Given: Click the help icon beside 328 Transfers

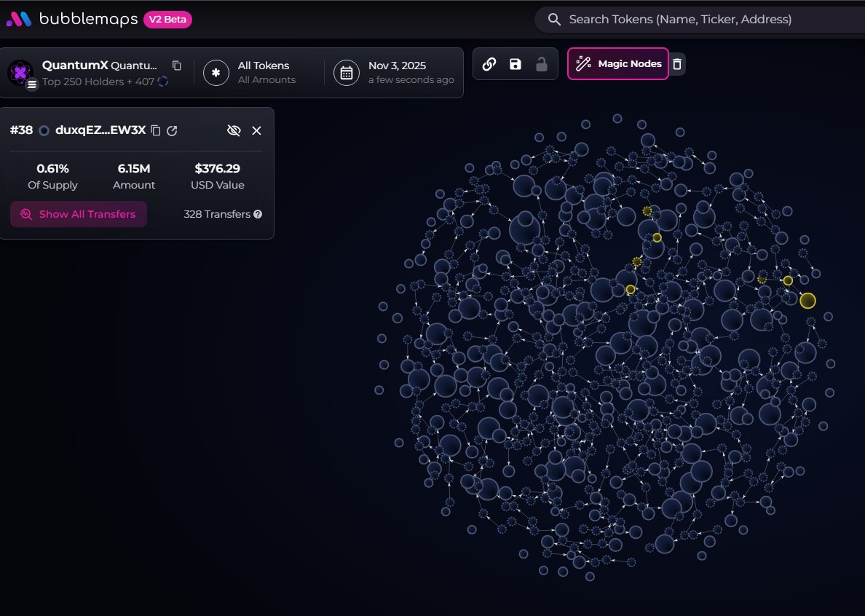Looking at the screenshot, I should (x=258, y=215).
